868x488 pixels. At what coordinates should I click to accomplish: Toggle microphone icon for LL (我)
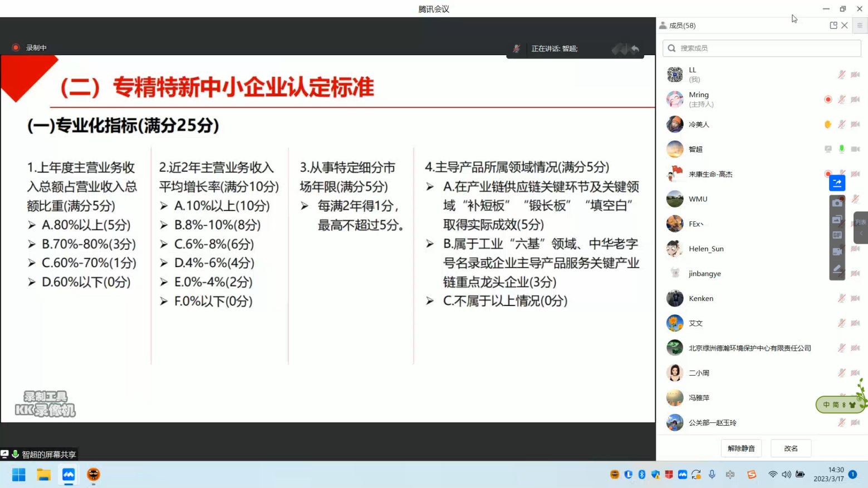841,75
